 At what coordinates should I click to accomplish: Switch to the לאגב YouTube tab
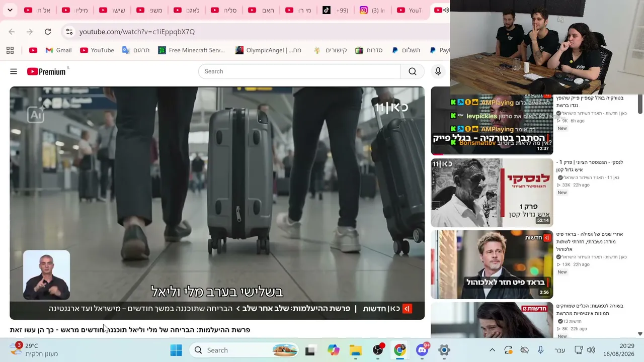coord(186,10)
